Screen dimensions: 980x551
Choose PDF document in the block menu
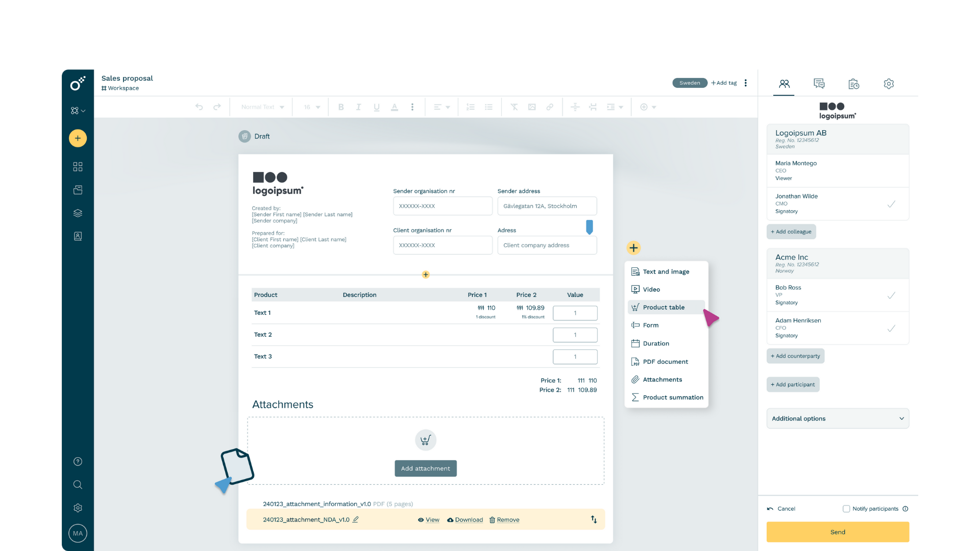coord(665,362)
